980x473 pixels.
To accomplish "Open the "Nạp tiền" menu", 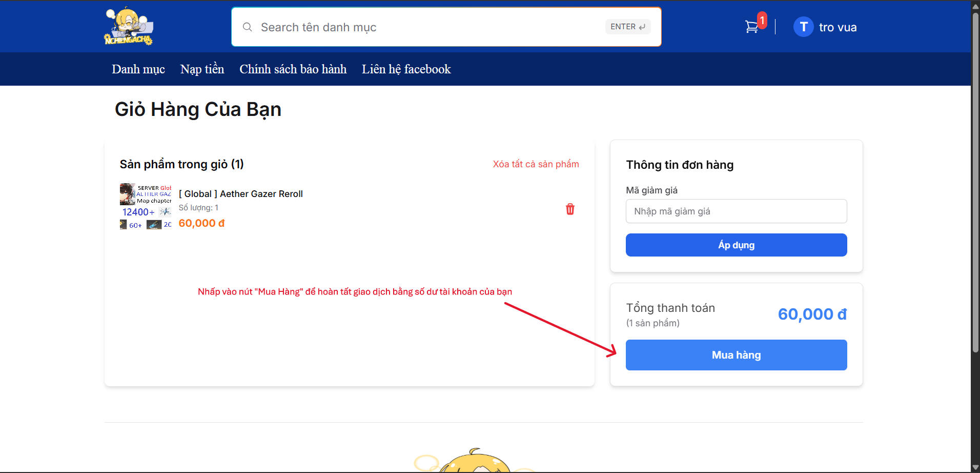I will [202, 69].
